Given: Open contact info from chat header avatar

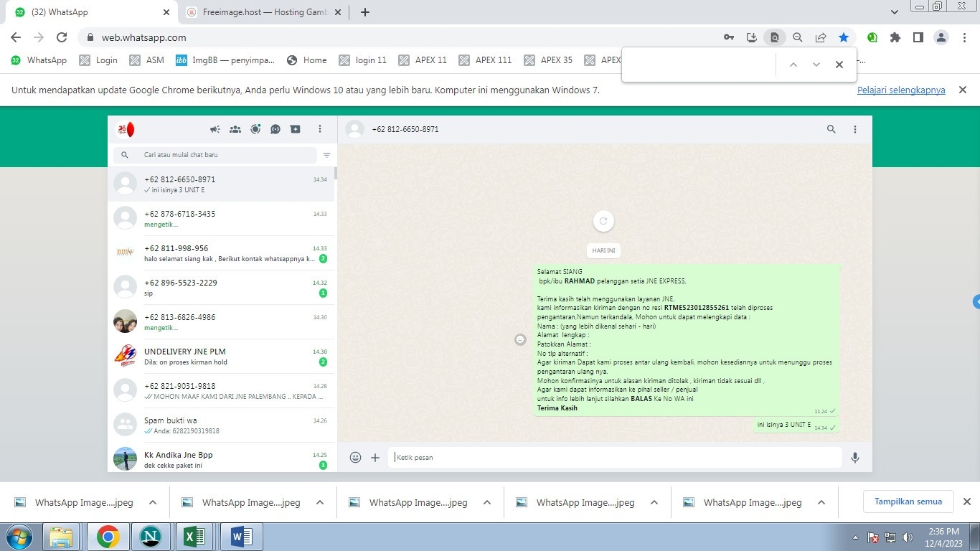Looking at the screenshot, I should [354, 129].
